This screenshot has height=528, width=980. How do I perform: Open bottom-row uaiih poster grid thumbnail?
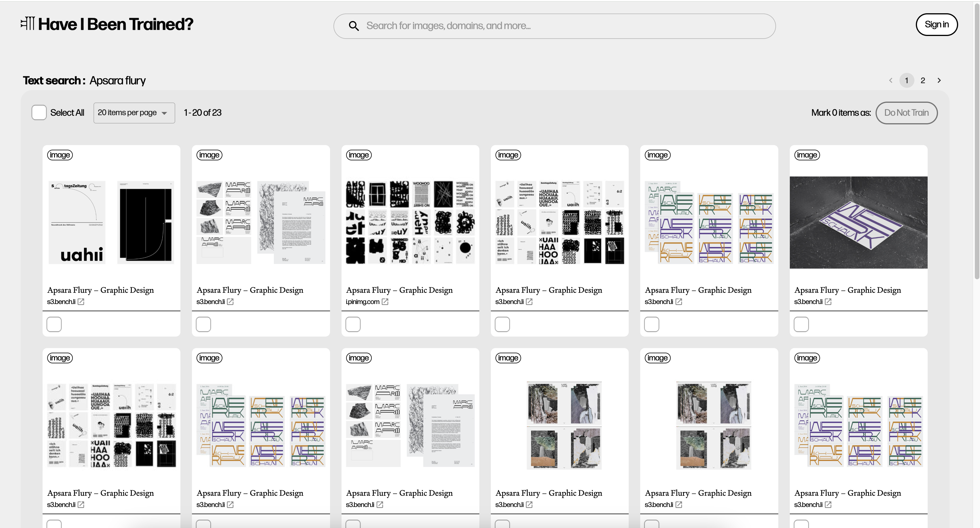(x=111, y=425)
